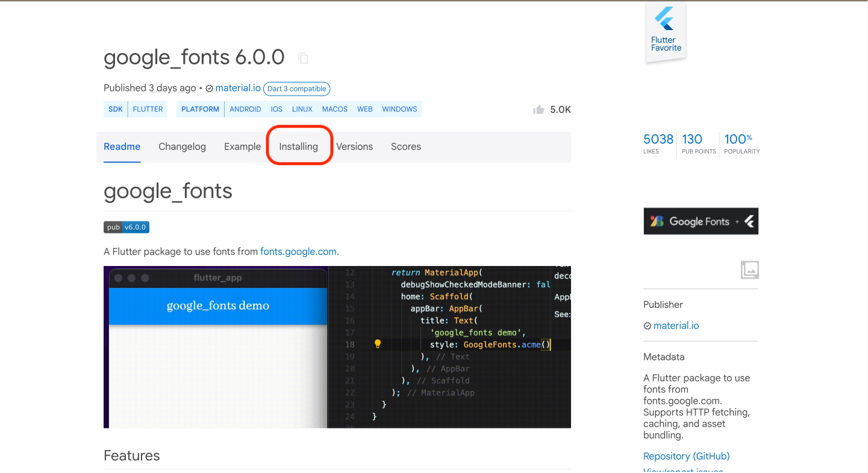Select the ANDROID platform tag
The width and height of the screenshot is (868, 473).
[x=245, y=110]
